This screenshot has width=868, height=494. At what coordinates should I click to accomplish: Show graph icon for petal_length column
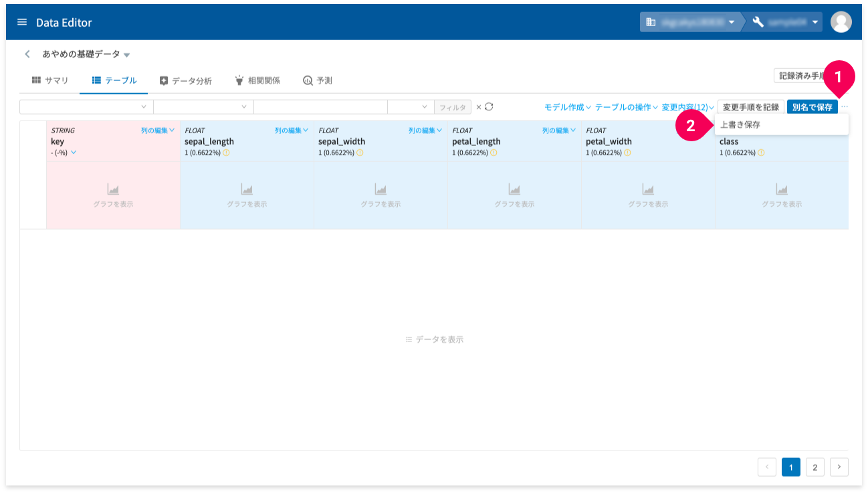coord(514,190)
